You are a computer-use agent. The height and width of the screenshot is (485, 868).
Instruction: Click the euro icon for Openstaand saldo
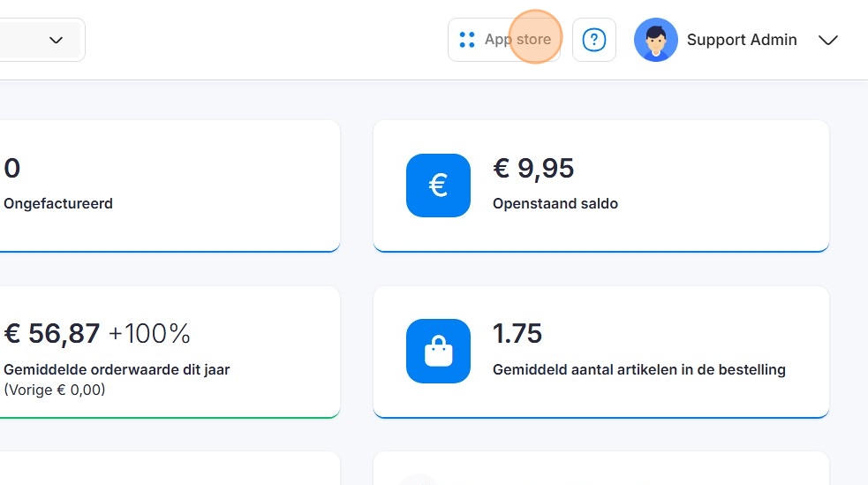pos(438,185)
